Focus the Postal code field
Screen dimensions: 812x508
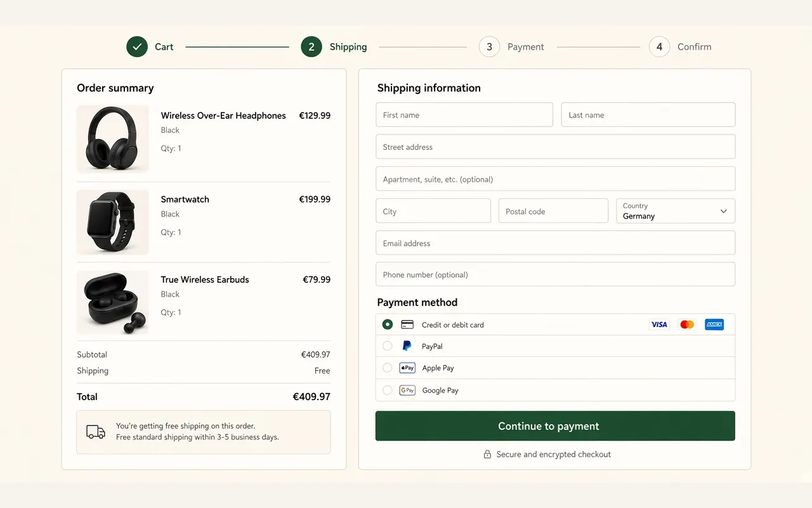(553, 211)
